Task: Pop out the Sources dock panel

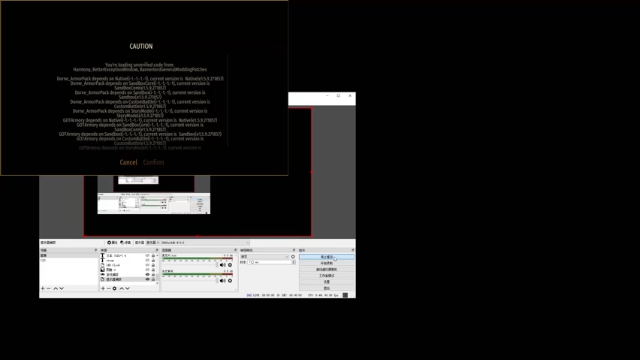Action: [157, 250]
